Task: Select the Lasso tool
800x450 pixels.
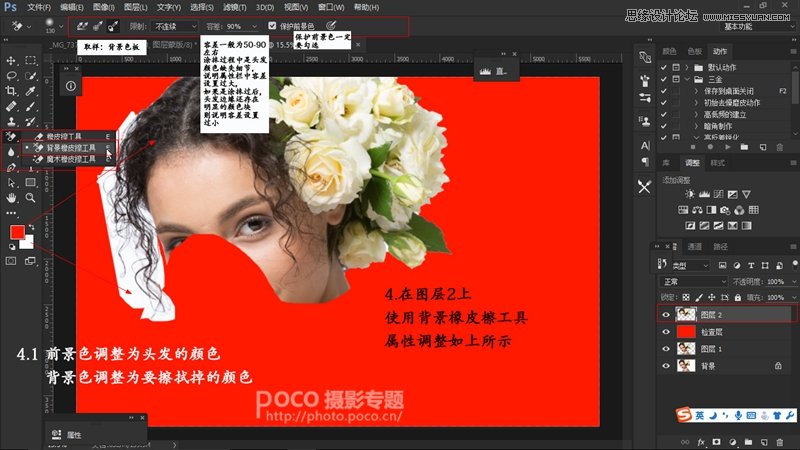Action: [x=11, y=76]
